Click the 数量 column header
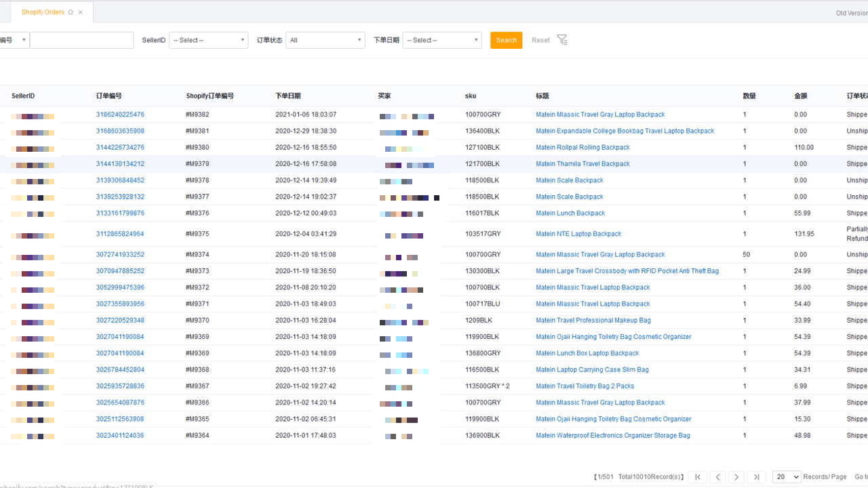This screenshot has height=488, width=868. (749, 96)
